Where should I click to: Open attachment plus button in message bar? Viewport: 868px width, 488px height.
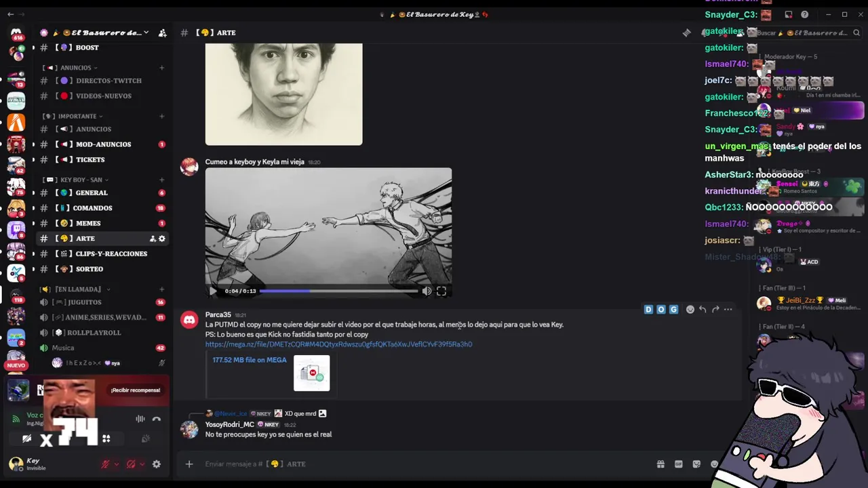(189, 464)
